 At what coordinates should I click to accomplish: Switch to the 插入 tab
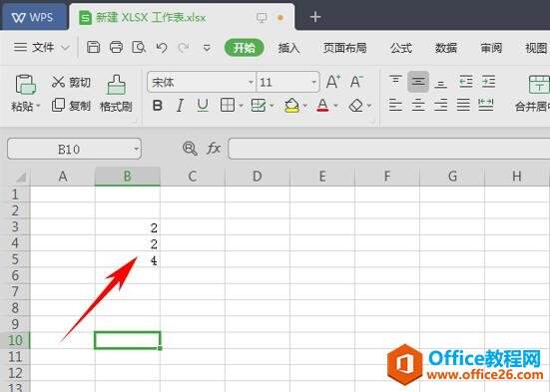[x=289, y=48]
